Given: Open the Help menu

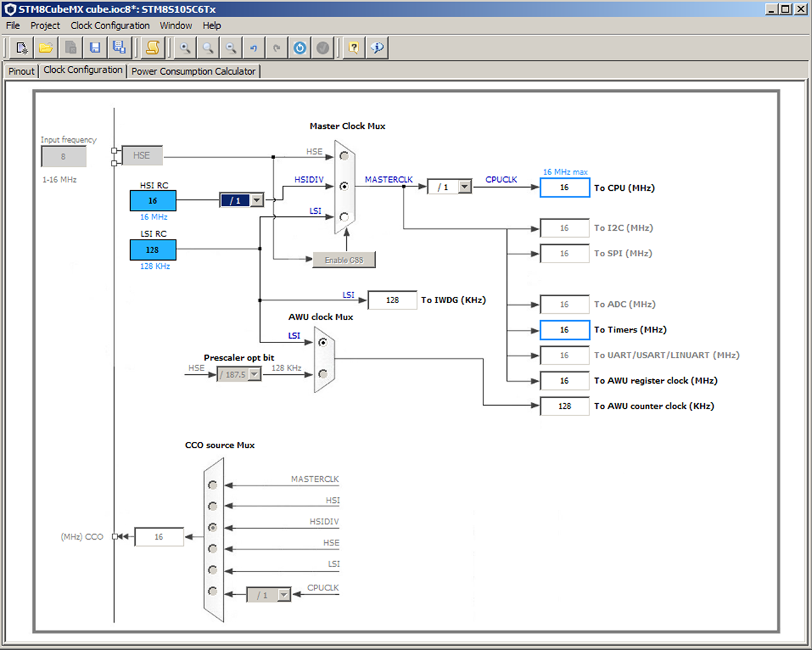Looking at the screenshot, I should pyautogui.click(x=212, y=25).
